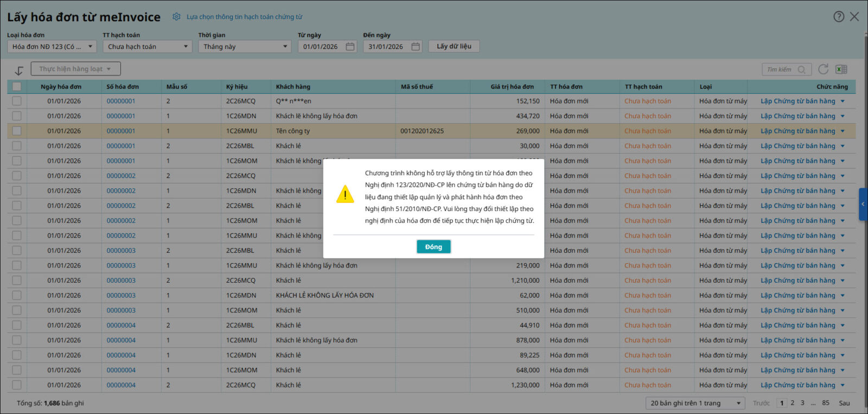Screen dimensions: 868x414
Task: Open the Từ ngày calendar picker
Action: click(x=350, y=47)
